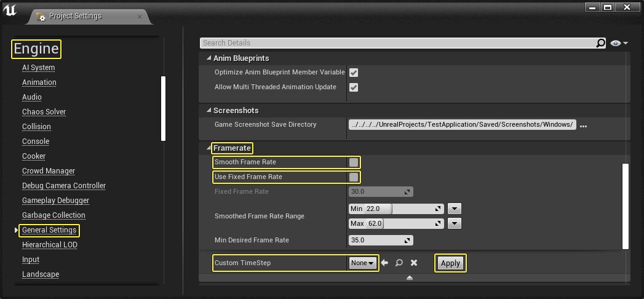
Task: Click Min range spin arrow icon
Action: [x=438, y=209]
